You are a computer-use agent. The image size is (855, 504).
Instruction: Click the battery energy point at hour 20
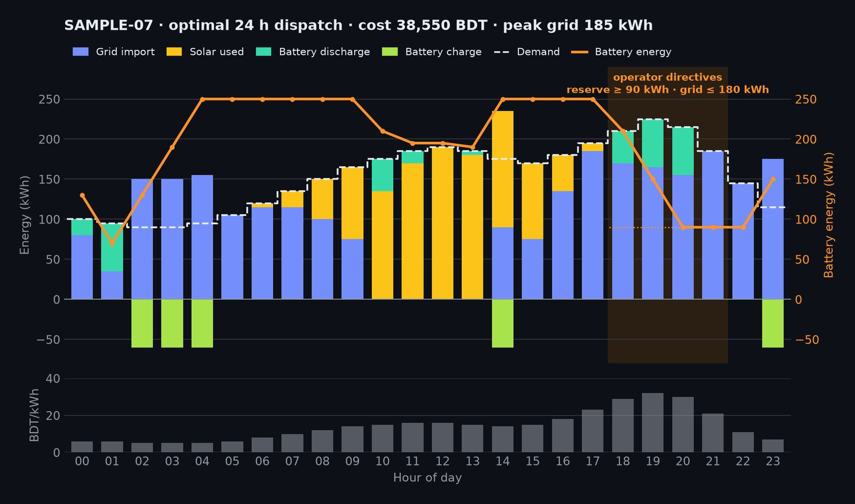click(x=683, y=227)
